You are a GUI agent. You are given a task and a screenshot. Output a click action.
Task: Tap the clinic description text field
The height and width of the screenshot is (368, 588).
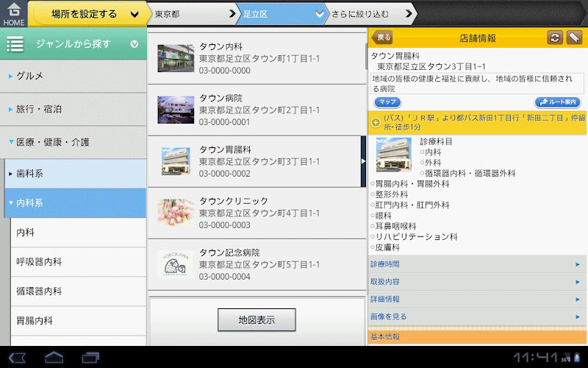(477, 84)
